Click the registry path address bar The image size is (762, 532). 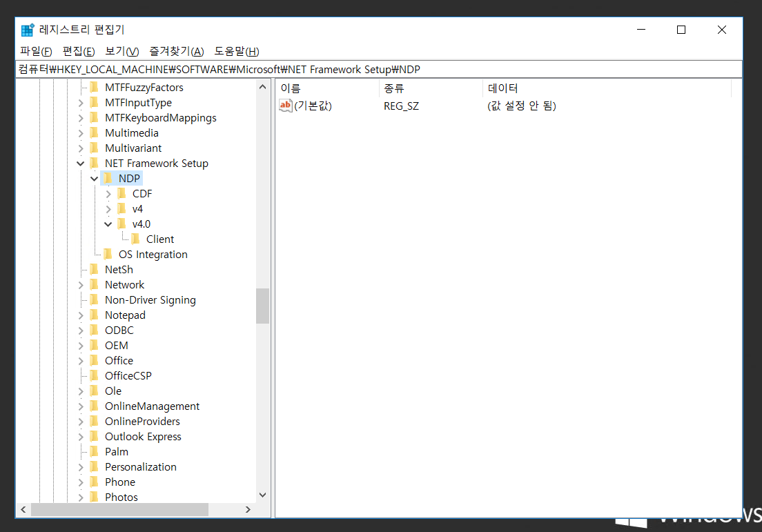click(379, 70)
